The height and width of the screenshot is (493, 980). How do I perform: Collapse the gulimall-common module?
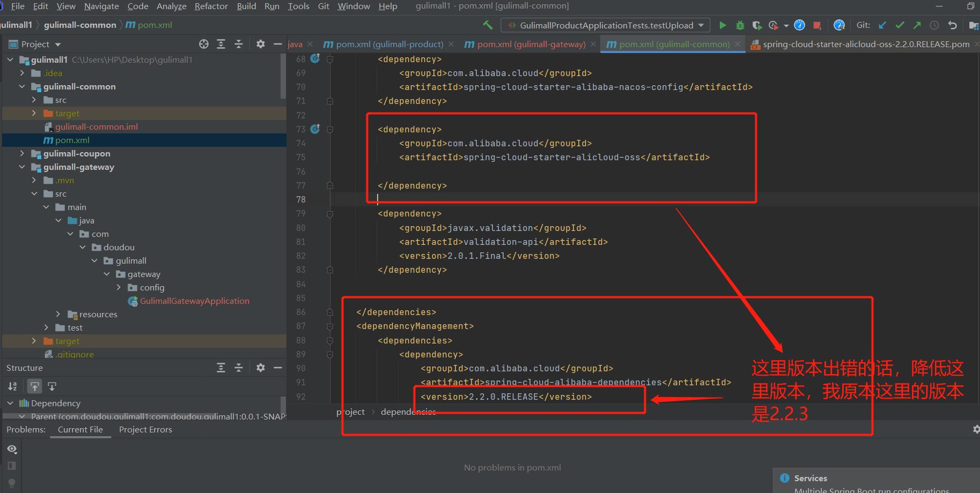pyautogui.click(x=22, y=86)
